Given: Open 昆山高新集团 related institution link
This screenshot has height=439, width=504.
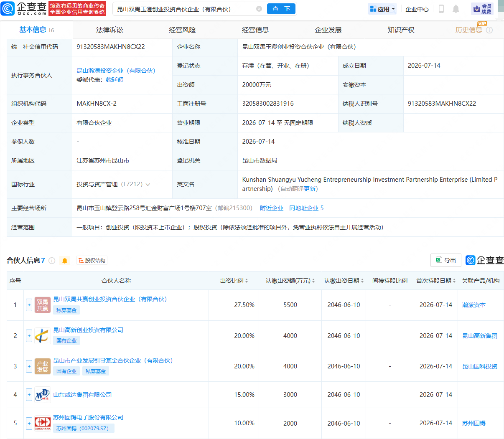Looking at the screenshot, I should pos(480,336).
